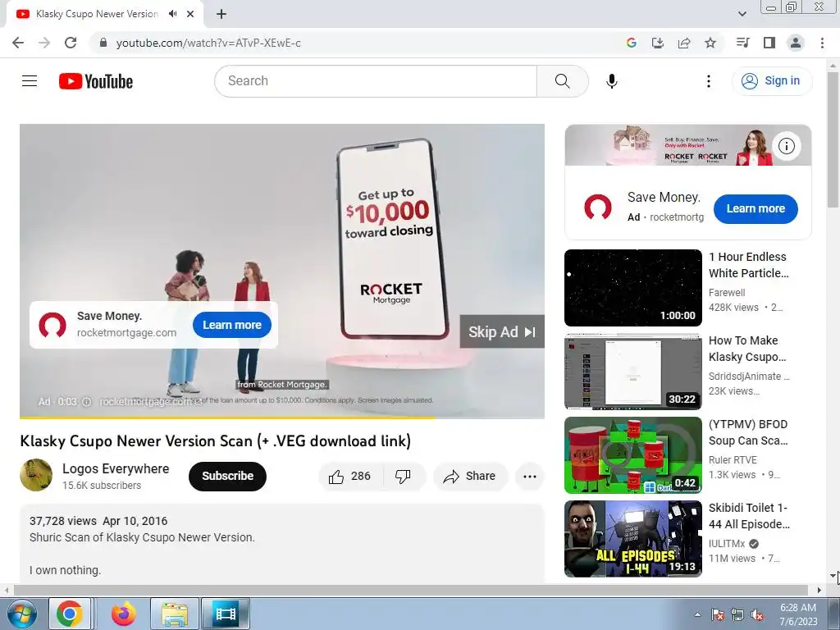This screenshot has width=840, height=630.
Task: Install app icon in address bar
Action: point(658,43)
